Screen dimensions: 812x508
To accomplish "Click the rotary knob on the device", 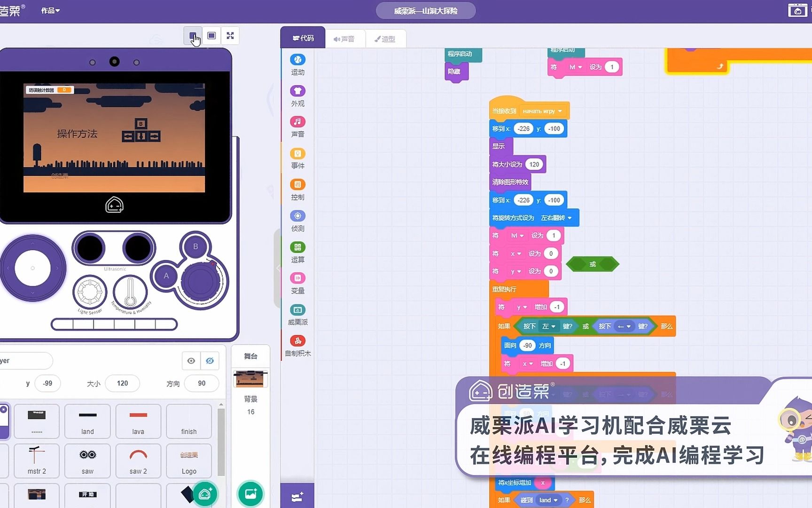I will [201, 282].
